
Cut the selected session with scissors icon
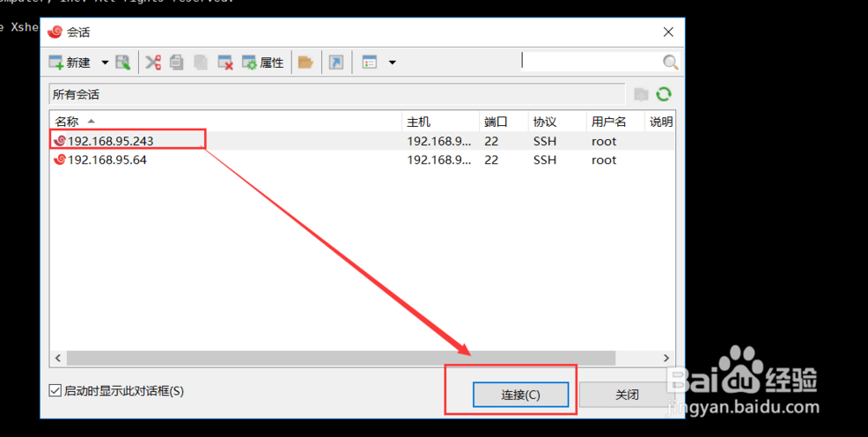[153, 63]
